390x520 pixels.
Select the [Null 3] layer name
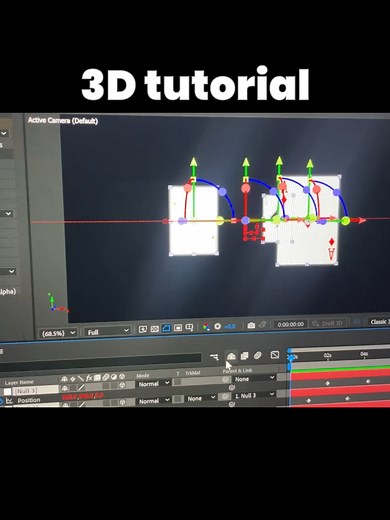[x=36, y=390]
